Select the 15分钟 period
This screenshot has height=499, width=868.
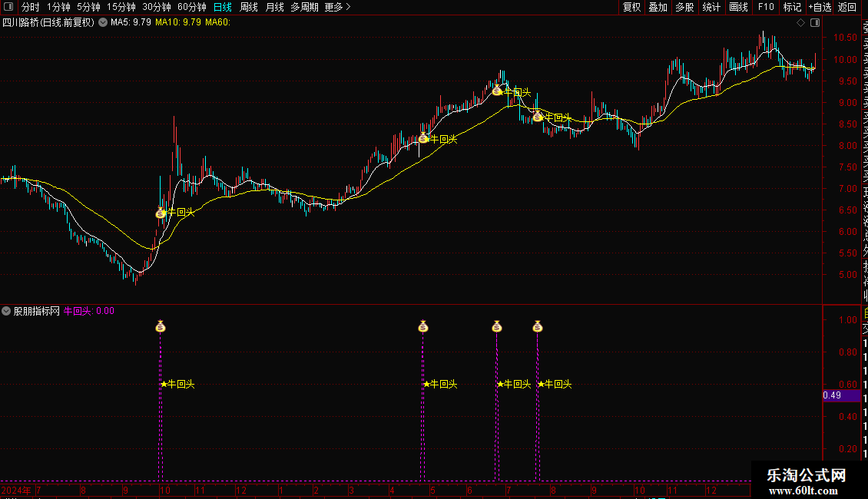pos(121,7)
